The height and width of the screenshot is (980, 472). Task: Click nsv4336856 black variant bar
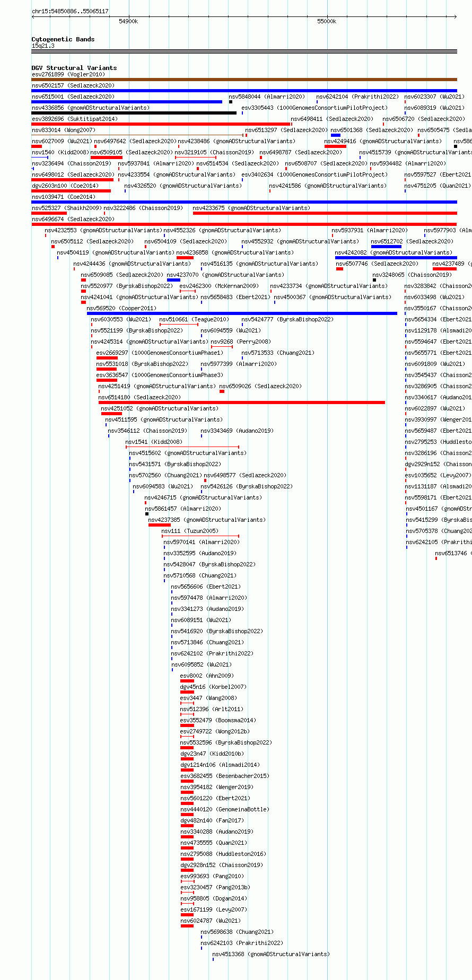(x=134, y=113)
